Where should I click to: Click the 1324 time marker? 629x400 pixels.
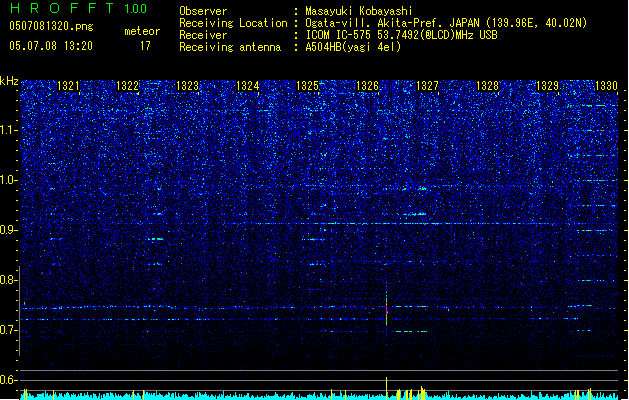click(x=248, y=86)
